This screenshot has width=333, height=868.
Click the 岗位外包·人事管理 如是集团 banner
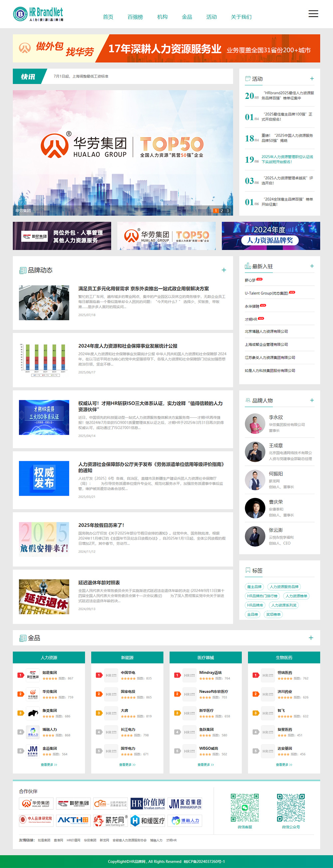pyautogui.click(x=62, y=235)
